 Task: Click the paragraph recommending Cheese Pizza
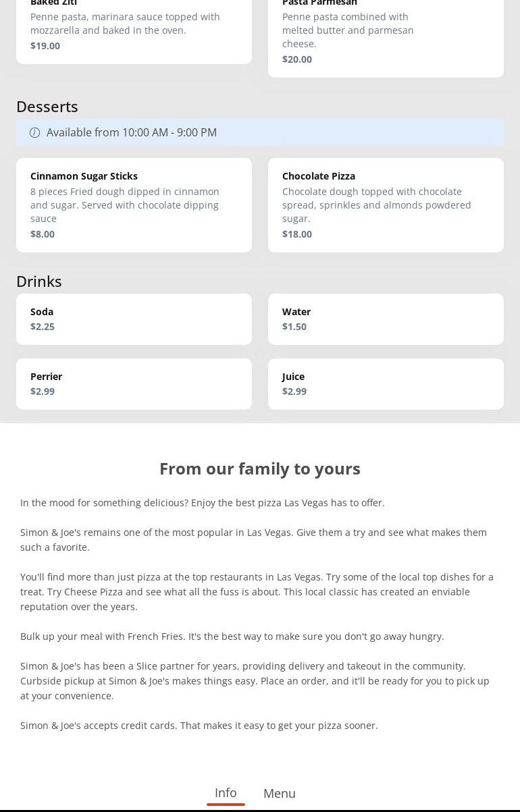click(257, 592)
